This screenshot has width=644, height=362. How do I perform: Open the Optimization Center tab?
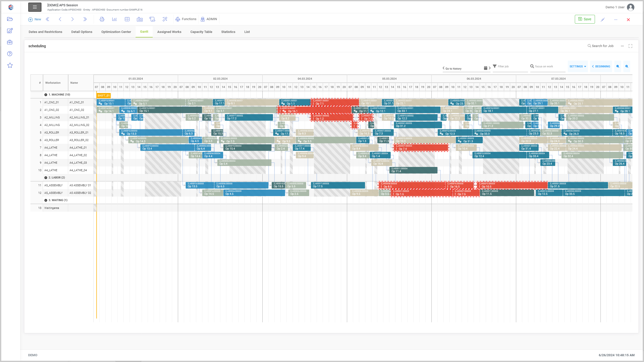[x=116, y=32]
